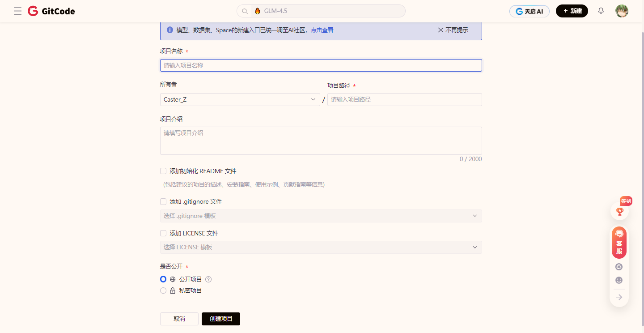Image resolution: width=644 pixels, height=333 pixels.
Task: Click the info icon in notice banner
Action: [x=170, y=30]
